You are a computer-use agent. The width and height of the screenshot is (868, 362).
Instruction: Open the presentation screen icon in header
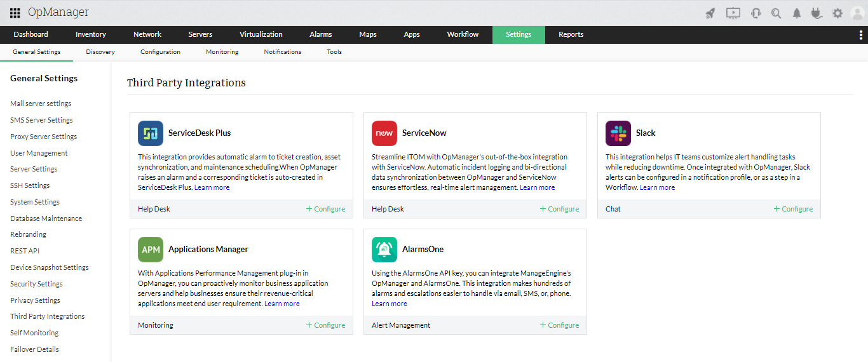[x=733, y=13]
